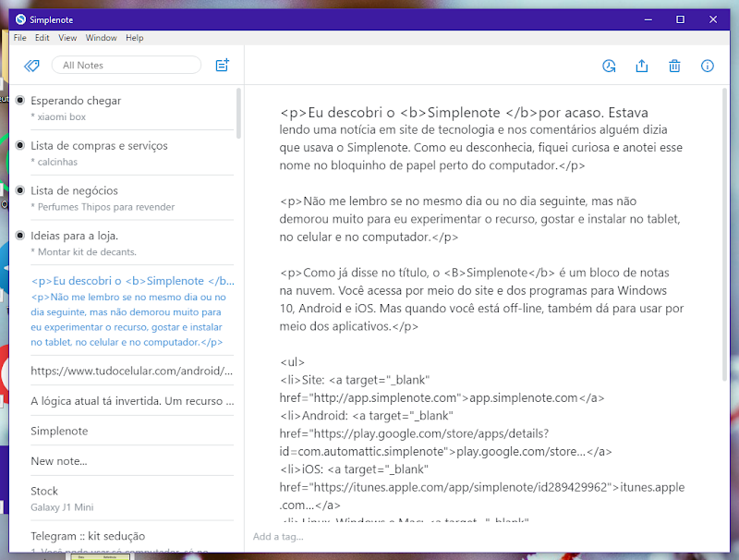
Task: Open the New note... entry
Action: [132, 460]
